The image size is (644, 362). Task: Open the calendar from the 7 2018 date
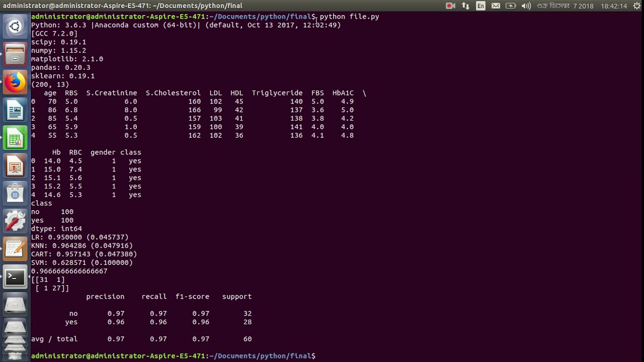[x=565, y=6]
